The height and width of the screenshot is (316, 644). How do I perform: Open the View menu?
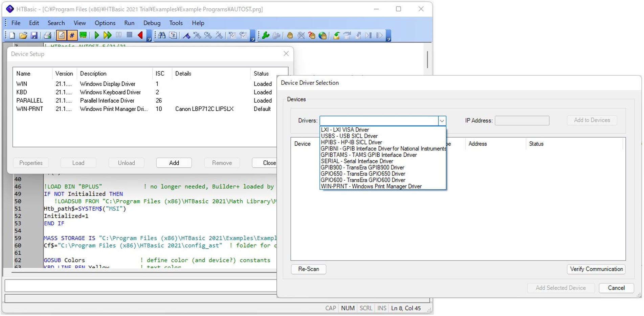[x=80, y=23]
